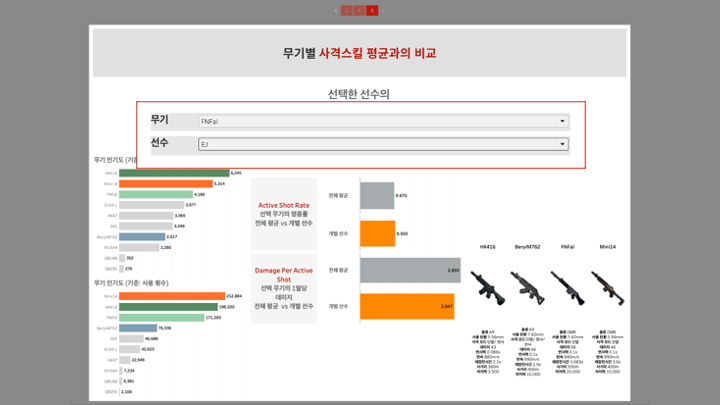The width and height of the screenshot is (720, 405).
Task: Click the HK416 label above the rifle
Action: pos(488,247)
